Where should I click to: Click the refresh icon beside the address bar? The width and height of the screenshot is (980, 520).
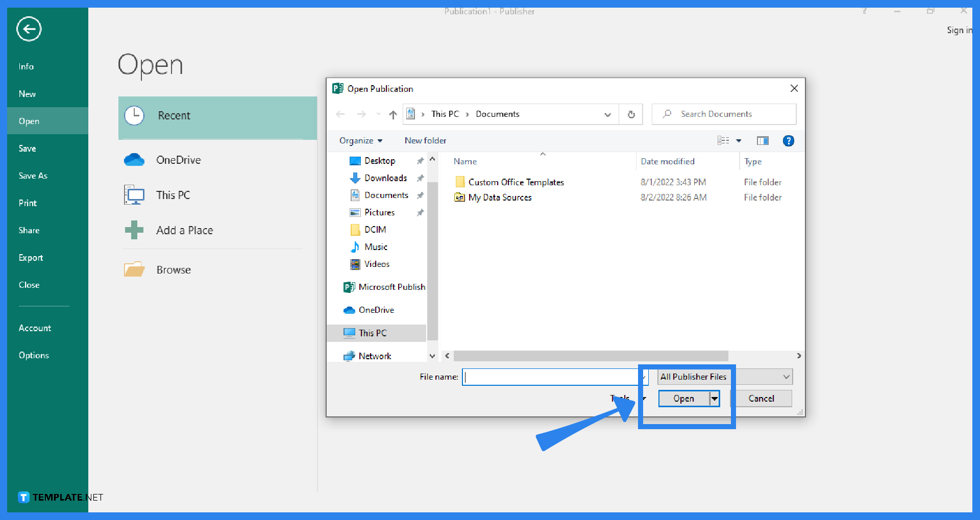pos(631,114)
